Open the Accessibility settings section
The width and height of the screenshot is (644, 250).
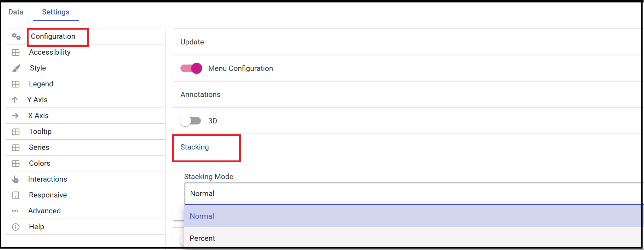[x=86, y=52]
